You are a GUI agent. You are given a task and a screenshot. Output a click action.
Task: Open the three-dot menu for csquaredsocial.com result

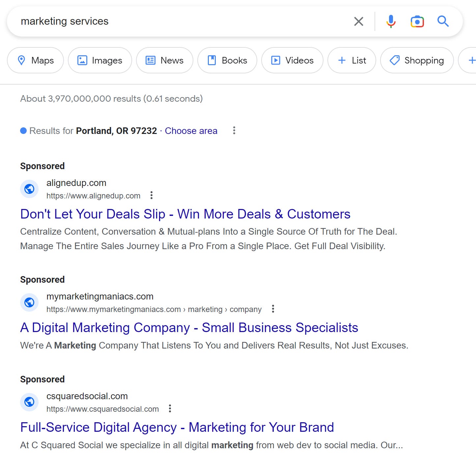[170, 409]
